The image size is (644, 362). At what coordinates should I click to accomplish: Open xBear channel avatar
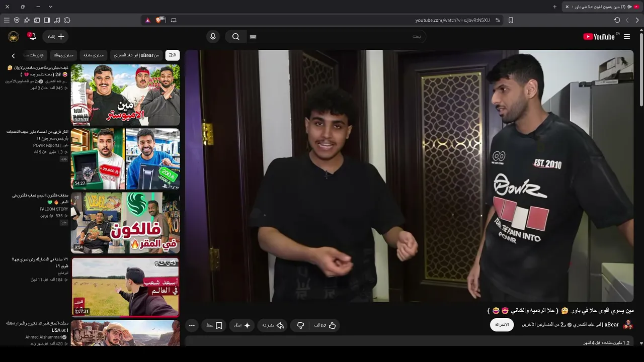pos(628,325)
